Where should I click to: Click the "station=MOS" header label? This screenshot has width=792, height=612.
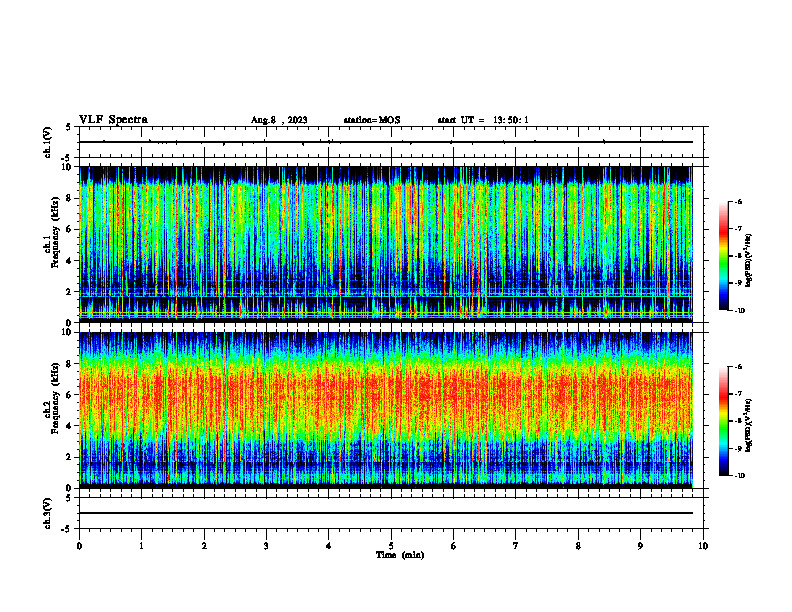click(372, 120)
